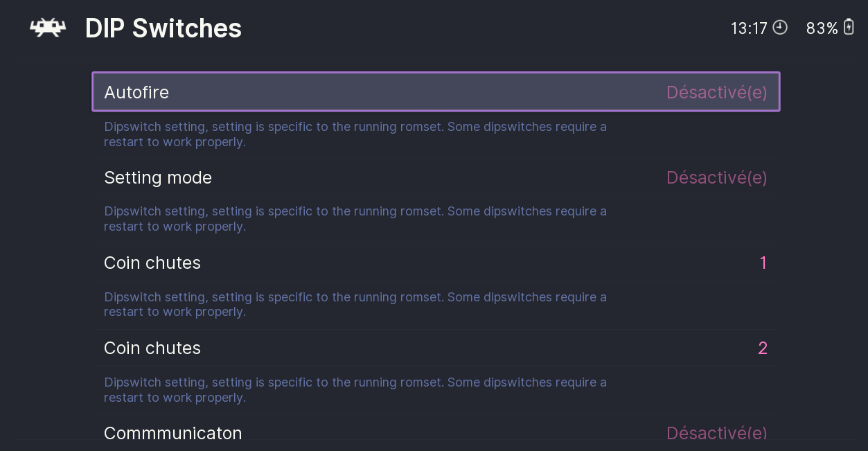Click the description below Coin chutes value 1
Viewport: 868px width, 451px height.
(355, 305)
